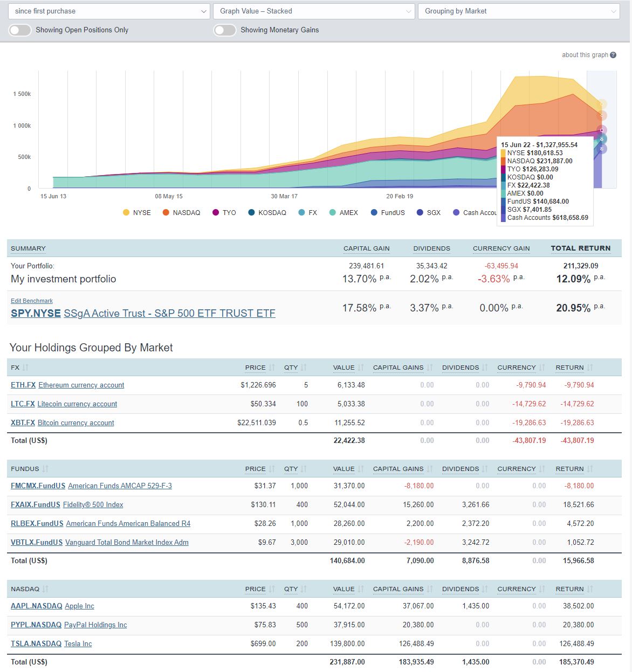Click the 'about this graph' help icon
Viewport: 632px width, 672px height.
click(x=613, y=55)
